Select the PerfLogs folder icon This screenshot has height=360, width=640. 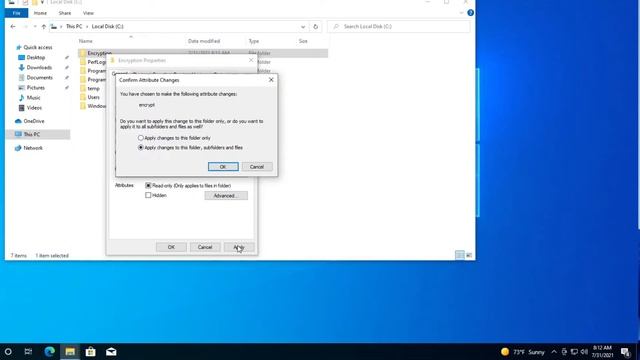[83, 62]
